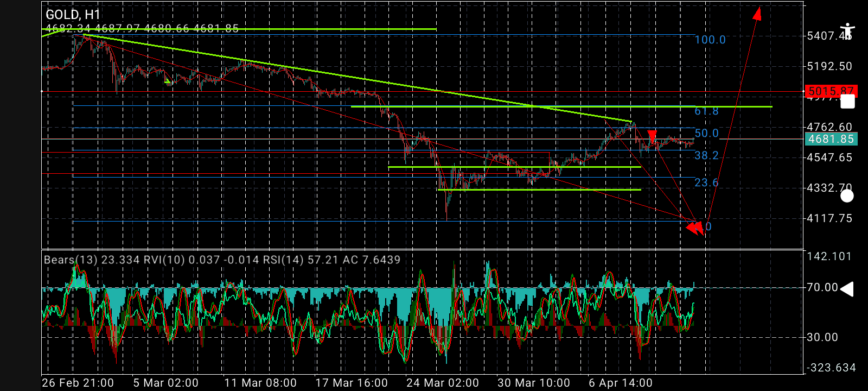Tap the accessibility shortcut icon
Image resolution: width=868 pixels, height=391 pixels.
tap(847, 31)
